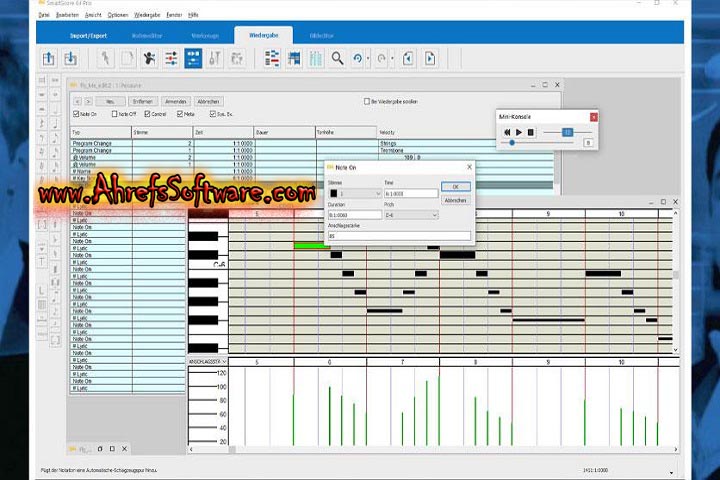Screen dimensions: 720x480
Task: Open the Wiedergabe menu in menu bar
Action: [x=145, y=14]
